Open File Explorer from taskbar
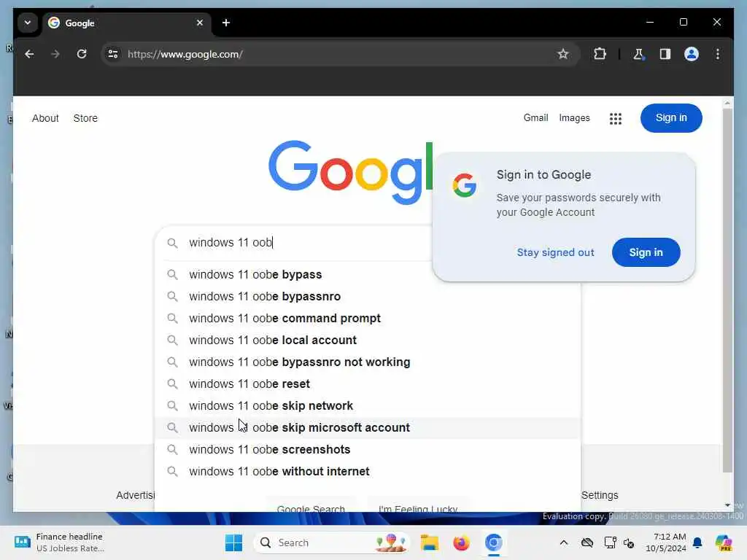 pyautogui.click(x=429, y=542)
